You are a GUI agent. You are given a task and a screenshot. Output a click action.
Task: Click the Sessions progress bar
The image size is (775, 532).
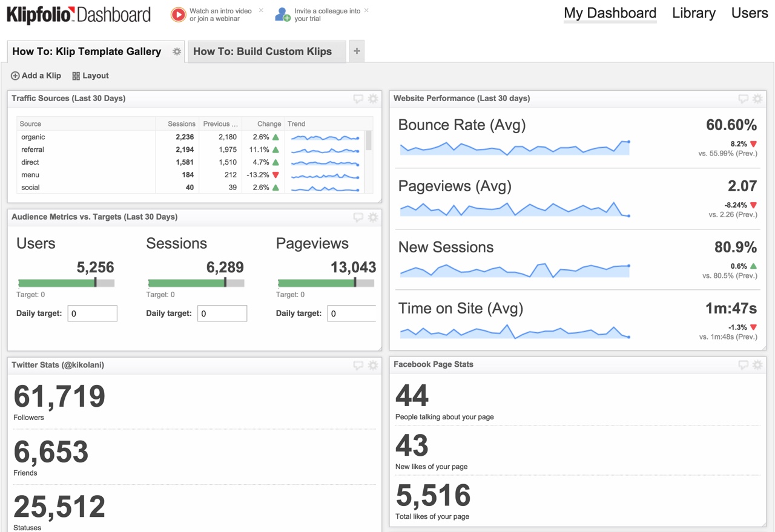196,283
